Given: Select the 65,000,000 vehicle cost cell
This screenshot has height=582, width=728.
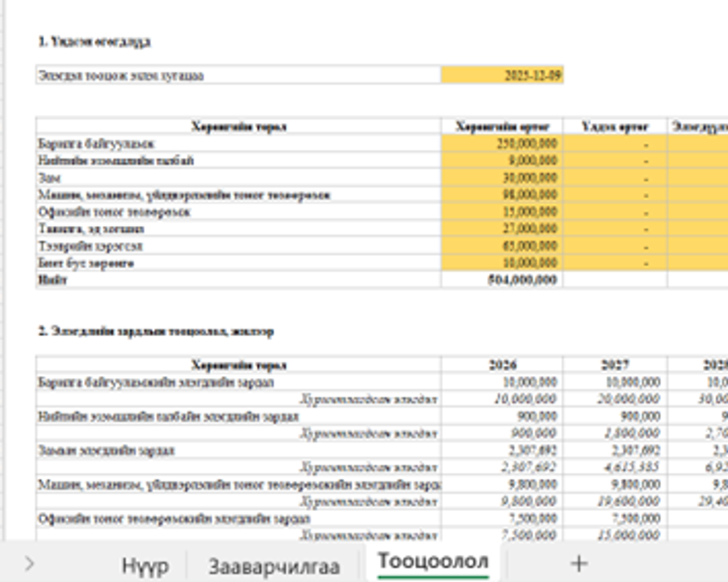Looking at the screenshot, I should click(x=502, y=246).
